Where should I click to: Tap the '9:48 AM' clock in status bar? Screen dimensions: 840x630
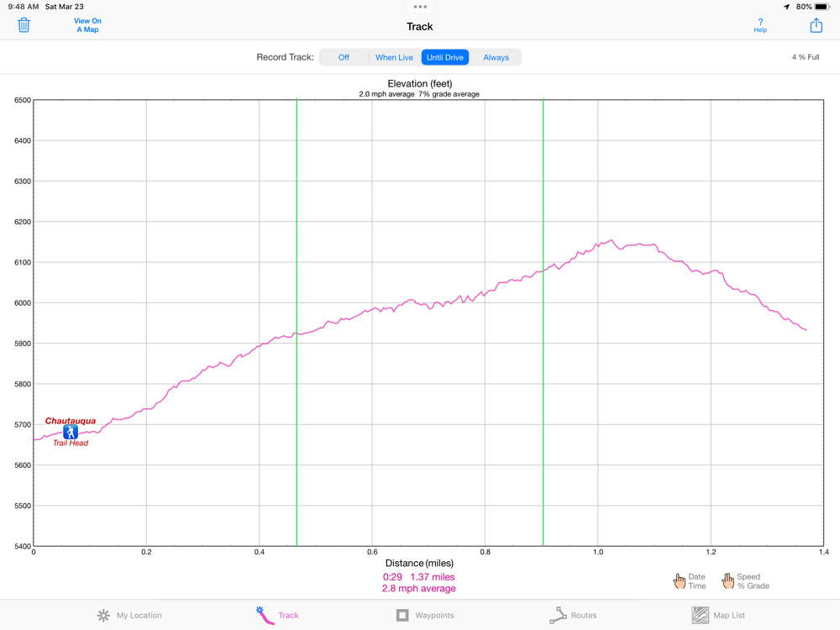[x=23, y=7]
